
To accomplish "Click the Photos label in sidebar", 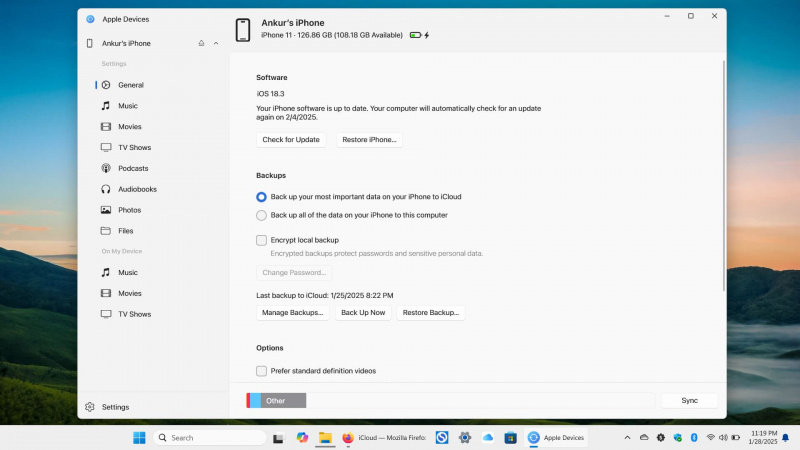I will (x=130, y=210).
